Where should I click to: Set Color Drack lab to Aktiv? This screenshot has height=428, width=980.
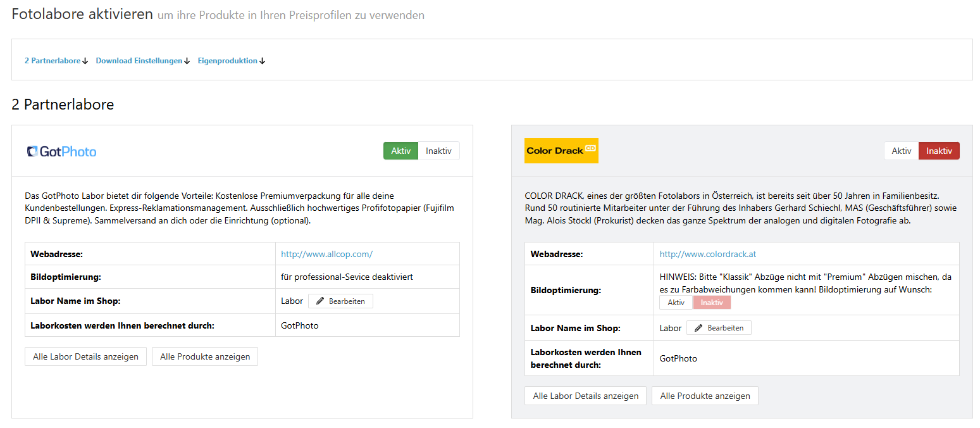click(x=902, y=151)
